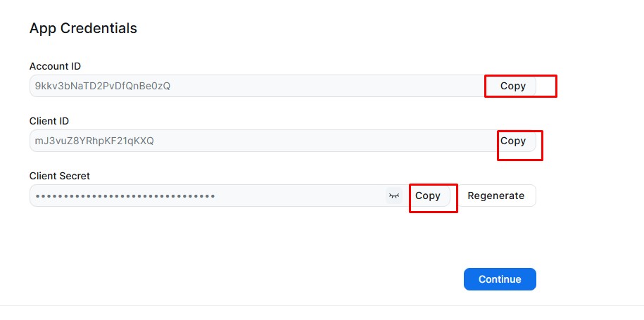Image resolution: width=644 pixels, height=320 pixels.
Task: Click the Account ID label
Action: (x=55, y=66)
